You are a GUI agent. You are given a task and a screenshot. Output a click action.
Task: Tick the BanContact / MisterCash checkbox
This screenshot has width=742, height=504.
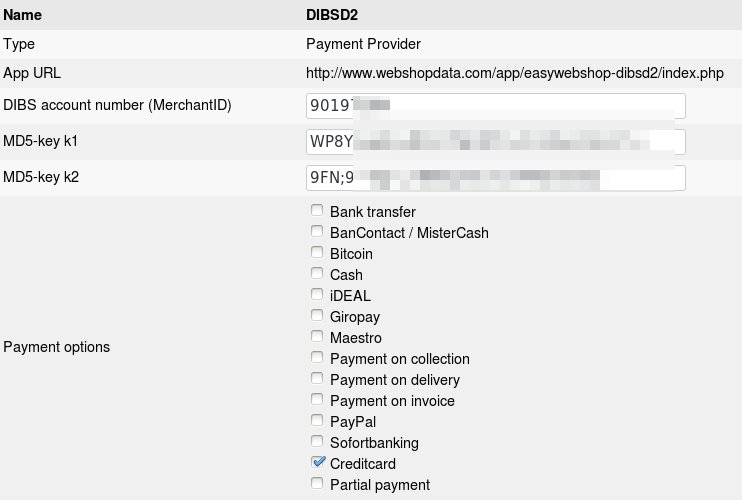pos(317,232)
